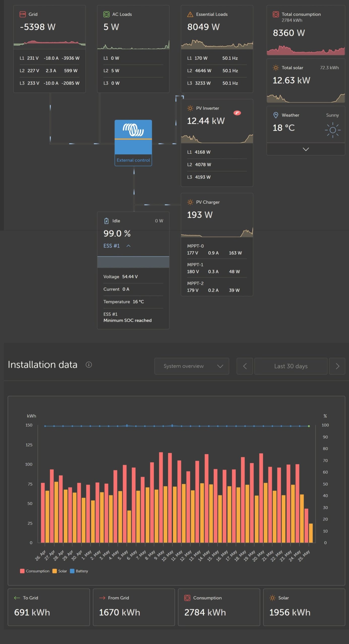The height and width of the screenshot is (644, 349).
Task: Click the sunny weather condition icon
Action: [x=333, y=130]
